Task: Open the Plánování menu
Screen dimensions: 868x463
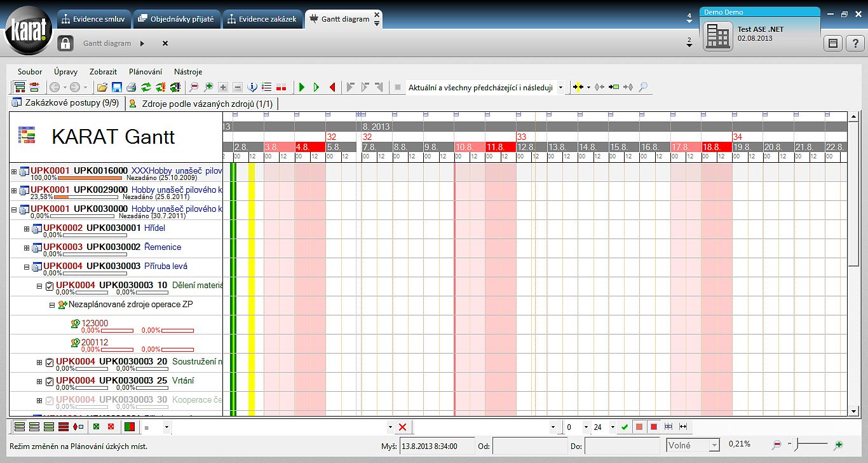Action: 146,72
